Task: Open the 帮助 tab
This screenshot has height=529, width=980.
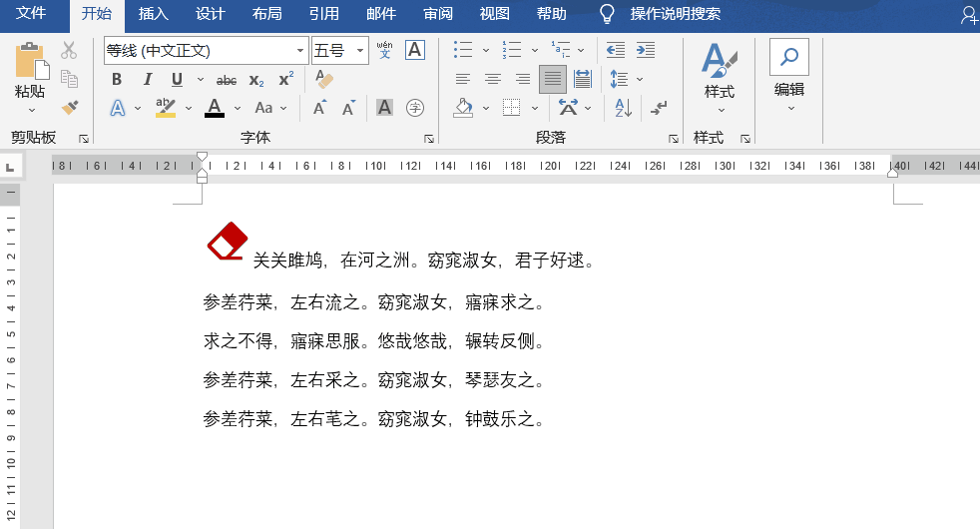Action: (551, 14)
